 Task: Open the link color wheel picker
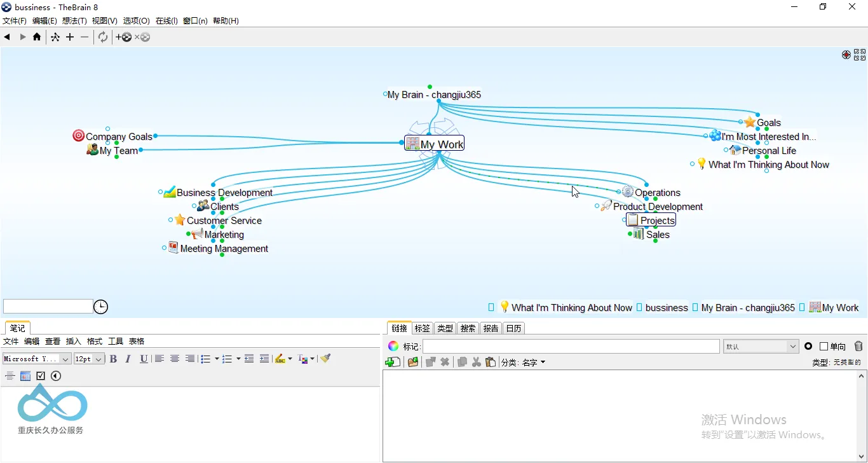393,346
